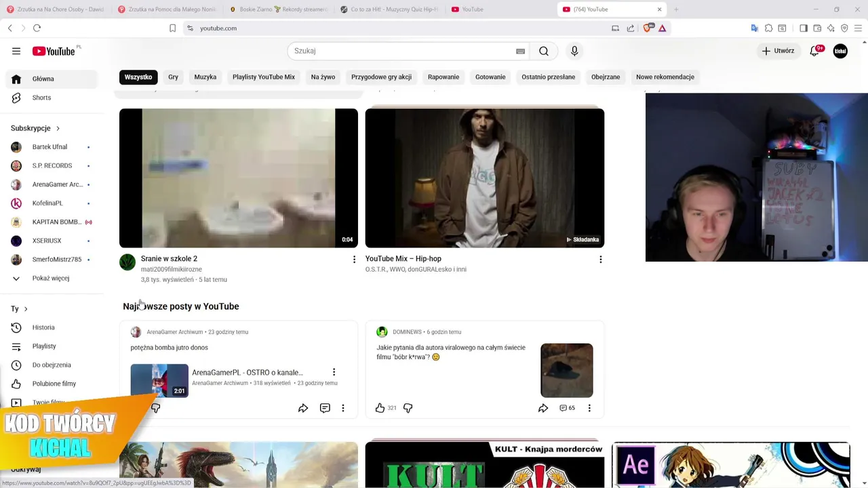Viewport: 868px width, 488px height.
Task: Select the Na żywo chip
Action: (x=323, y=77)
